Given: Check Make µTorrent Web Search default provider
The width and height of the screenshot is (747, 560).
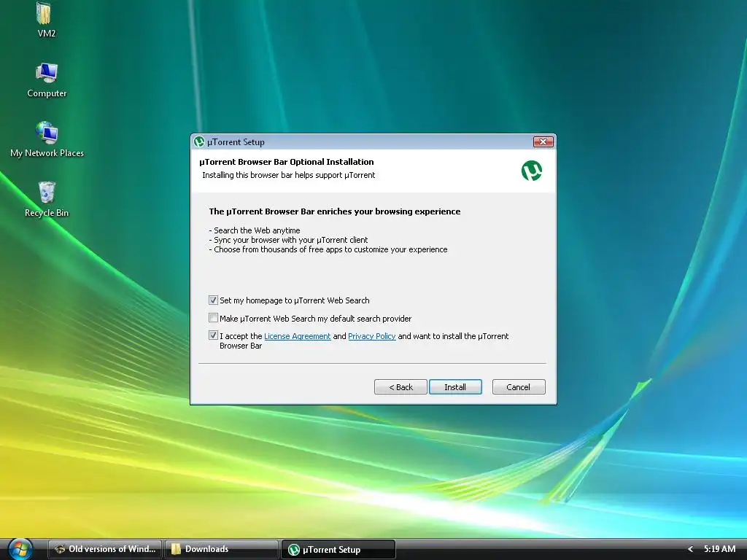Looking at the screenshot, I should point(214,318).
